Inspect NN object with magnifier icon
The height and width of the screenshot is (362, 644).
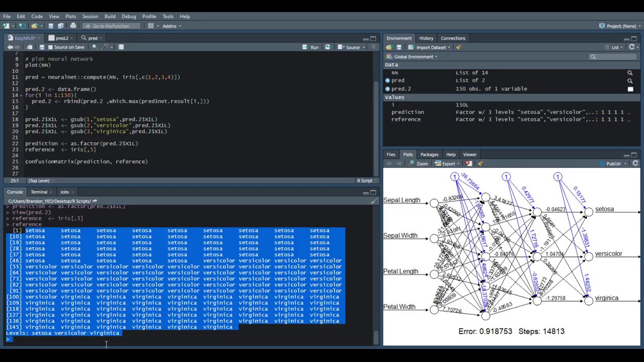[x=630, y=73]
